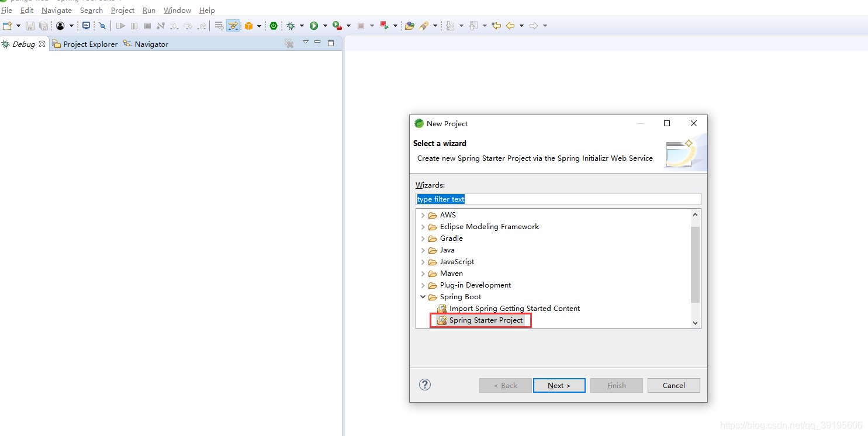The width and height of the screenshot is (868, 436).
Task: Open the Back history dropdown arrow
Action: (521, 26)
